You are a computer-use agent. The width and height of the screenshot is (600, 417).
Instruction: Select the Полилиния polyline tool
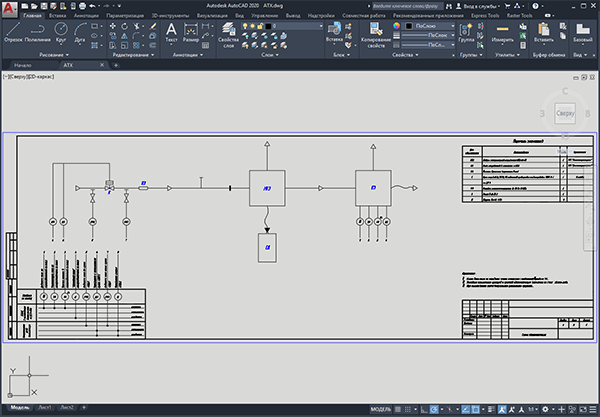[x=38, y=32]
